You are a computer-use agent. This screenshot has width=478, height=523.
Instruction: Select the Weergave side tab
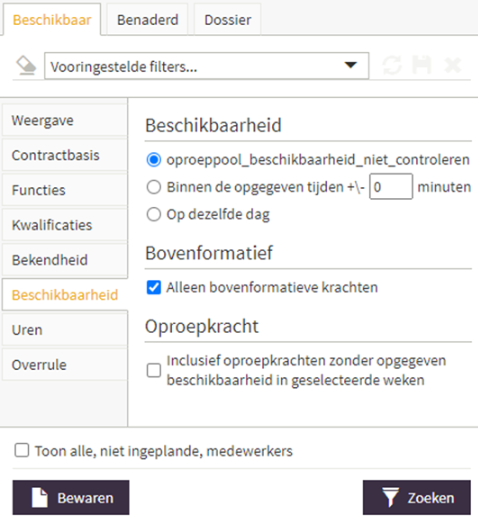pyautogui.click(x=65, y=120)
